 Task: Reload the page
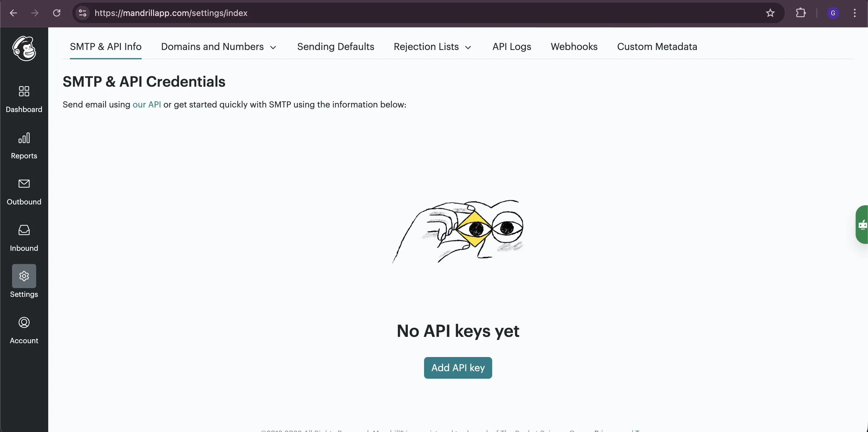pos(57,13)
